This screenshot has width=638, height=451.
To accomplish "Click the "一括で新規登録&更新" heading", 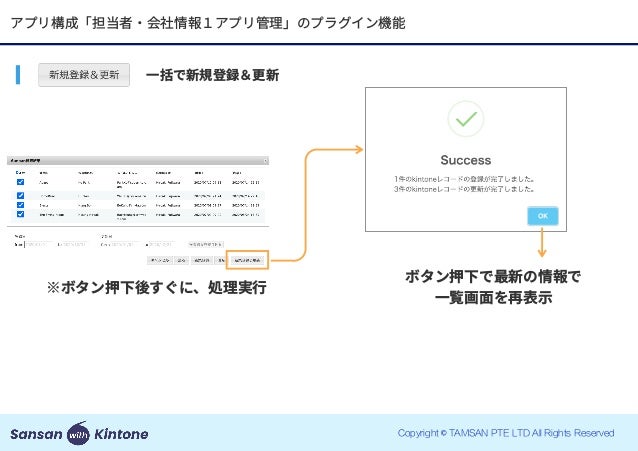I will pyautogui.click(x=212, y=75).
